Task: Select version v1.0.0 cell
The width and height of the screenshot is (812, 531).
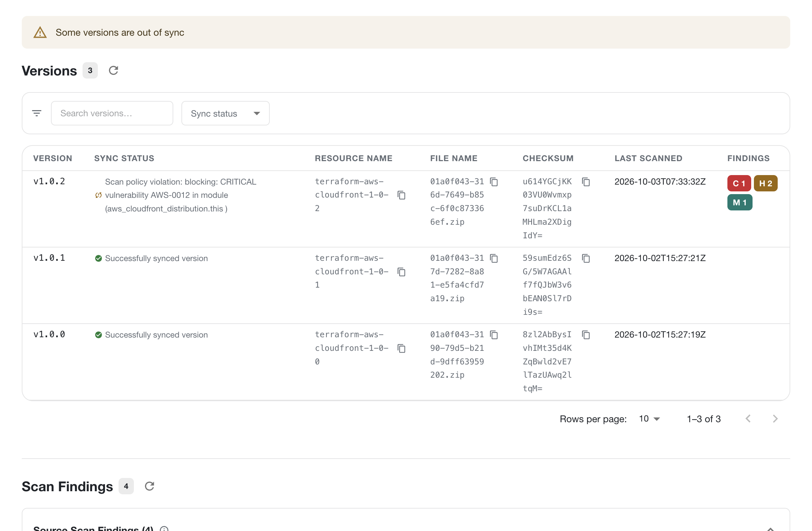Action: [x=49, y=334]
